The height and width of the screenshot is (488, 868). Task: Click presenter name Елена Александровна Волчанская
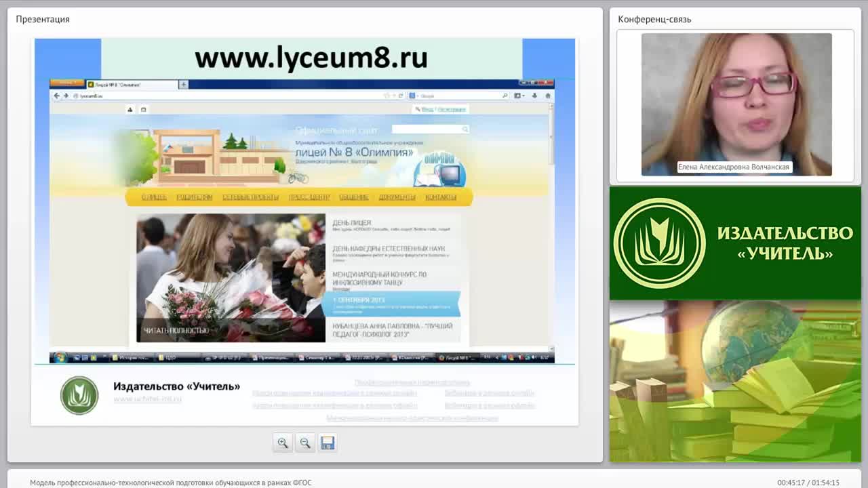point(734,167)
